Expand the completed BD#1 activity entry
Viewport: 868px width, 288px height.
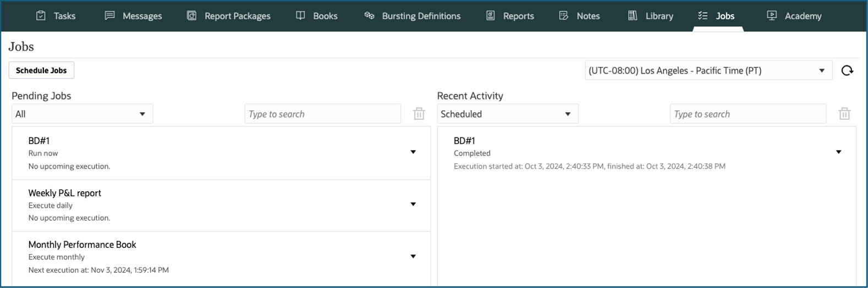[x=838, y=152]
